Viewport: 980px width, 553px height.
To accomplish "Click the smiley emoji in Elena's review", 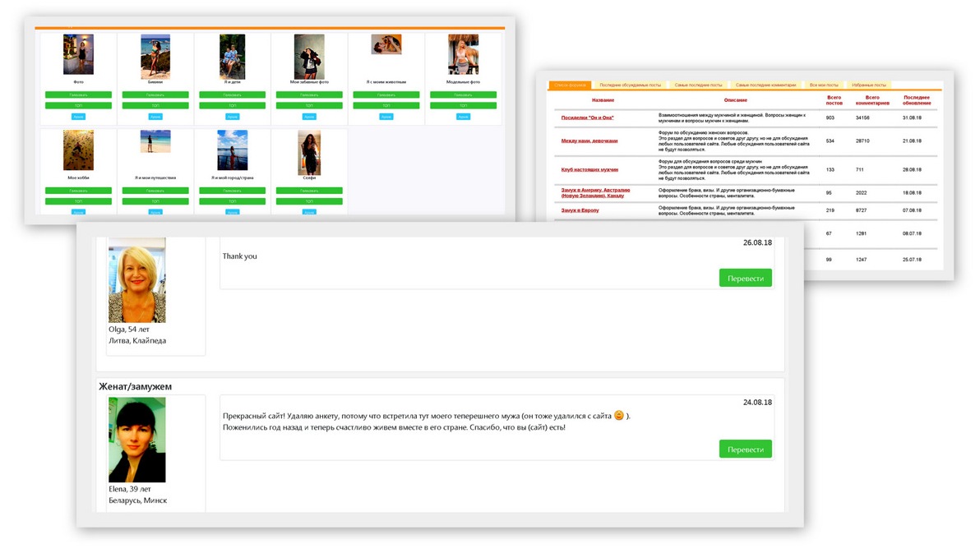I will [x=619, y=416].
